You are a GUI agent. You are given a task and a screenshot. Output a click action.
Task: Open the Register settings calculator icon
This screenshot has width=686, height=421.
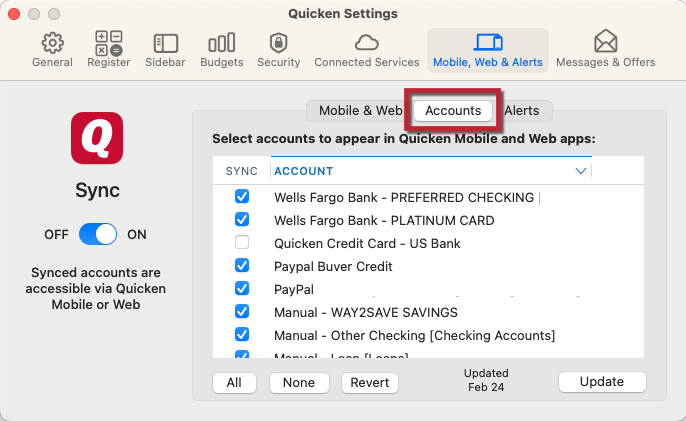[108, 43]
